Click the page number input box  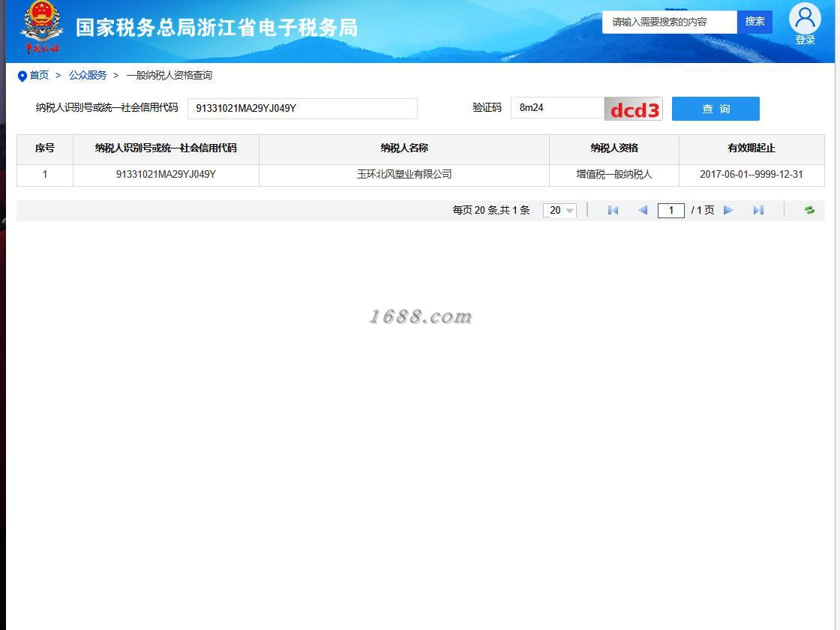click(671, 211)
